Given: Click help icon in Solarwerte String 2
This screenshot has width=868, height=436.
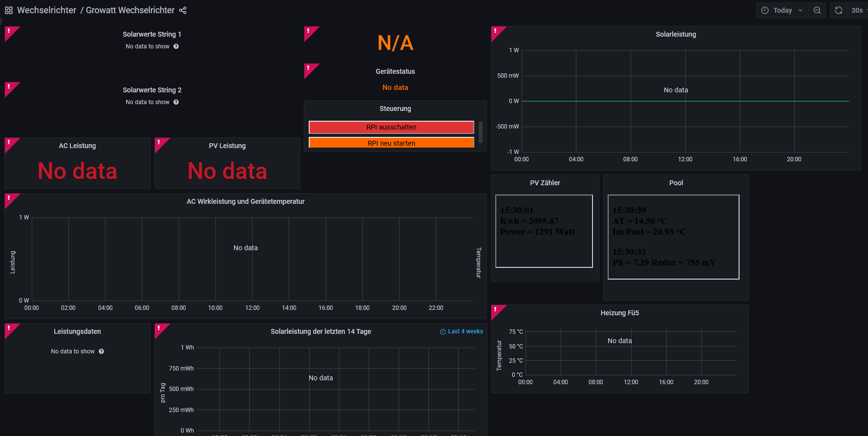Looking at the screenshot, I should 176,102.
